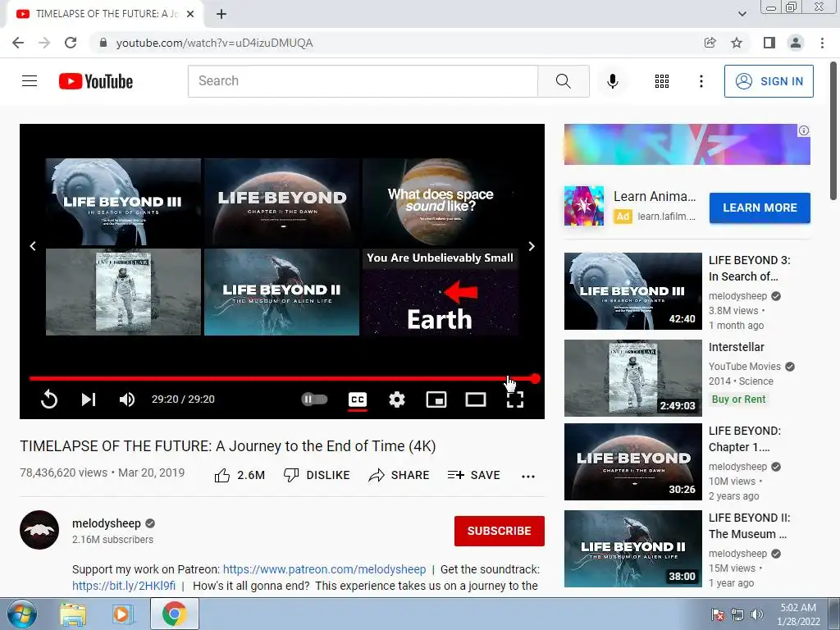This screenshot has height=630, width=840.
Task: Reload the page
Action: (x=71, y=43)
